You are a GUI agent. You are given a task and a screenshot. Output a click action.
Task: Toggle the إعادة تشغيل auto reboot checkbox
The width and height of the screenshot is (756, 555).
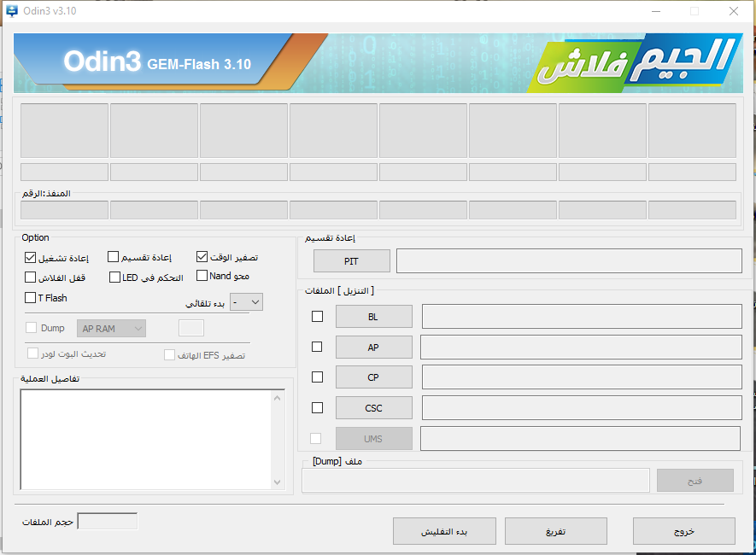31,258
